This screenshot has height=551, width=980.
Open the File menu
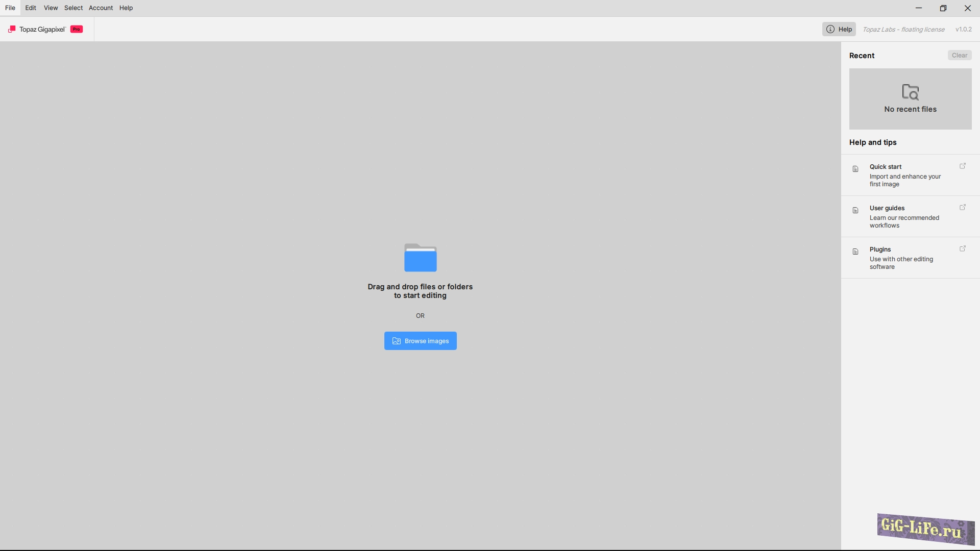click(10, 8)
